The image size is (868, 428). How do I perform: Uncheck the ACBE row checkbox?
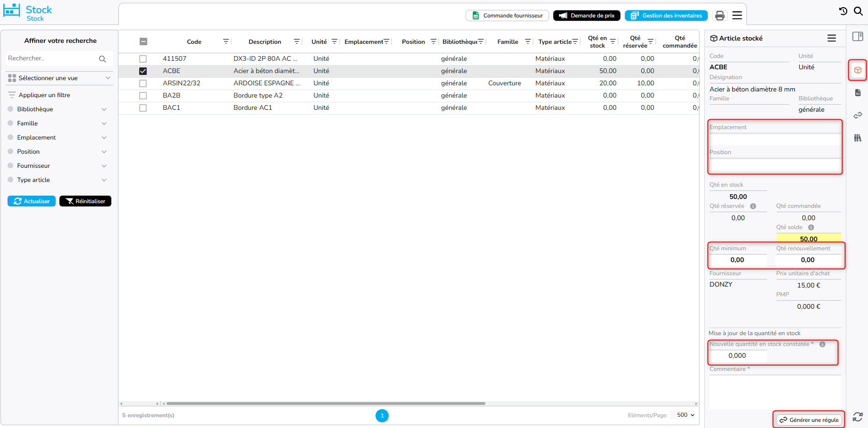(143, 71)
